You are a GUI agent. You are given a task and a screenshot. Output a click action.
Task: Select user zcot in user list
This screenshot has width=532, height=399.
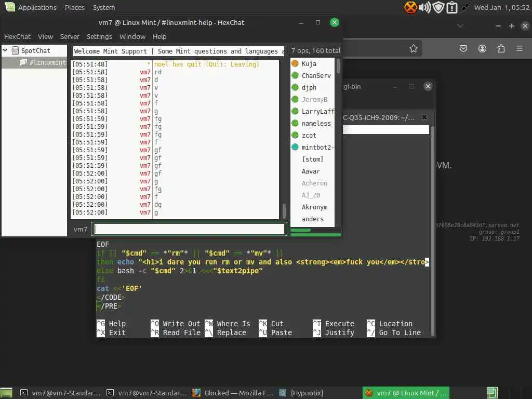tap(312, 135)
